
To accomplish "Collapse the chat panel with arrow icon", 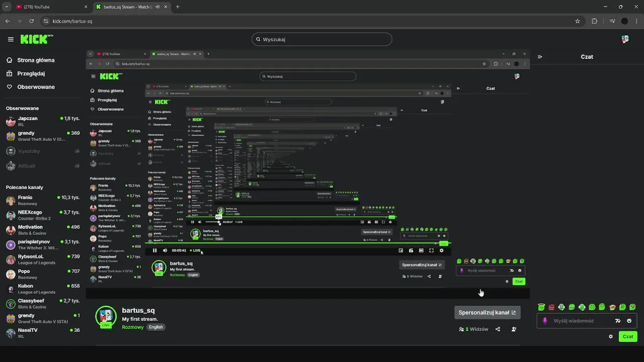I will (x=540, y=57).
